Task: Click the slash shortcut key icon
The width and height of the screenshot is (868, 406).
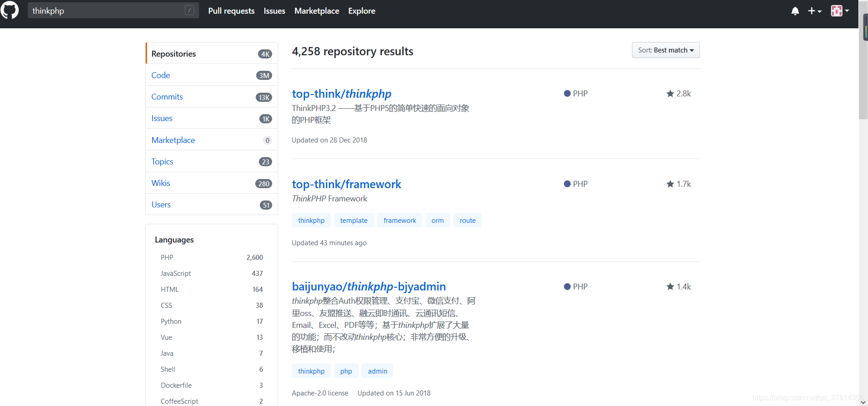Action: click(x=189, y=11)
